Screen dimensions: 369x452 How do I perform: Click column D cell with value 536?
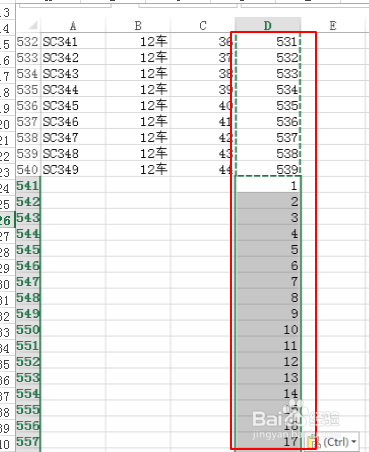268,121
